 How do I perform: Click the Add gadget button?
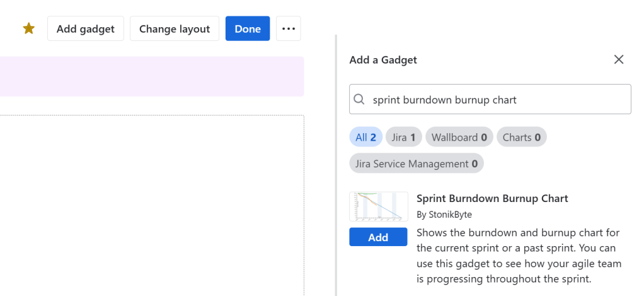pyautogui.click(x=85, y=29)
